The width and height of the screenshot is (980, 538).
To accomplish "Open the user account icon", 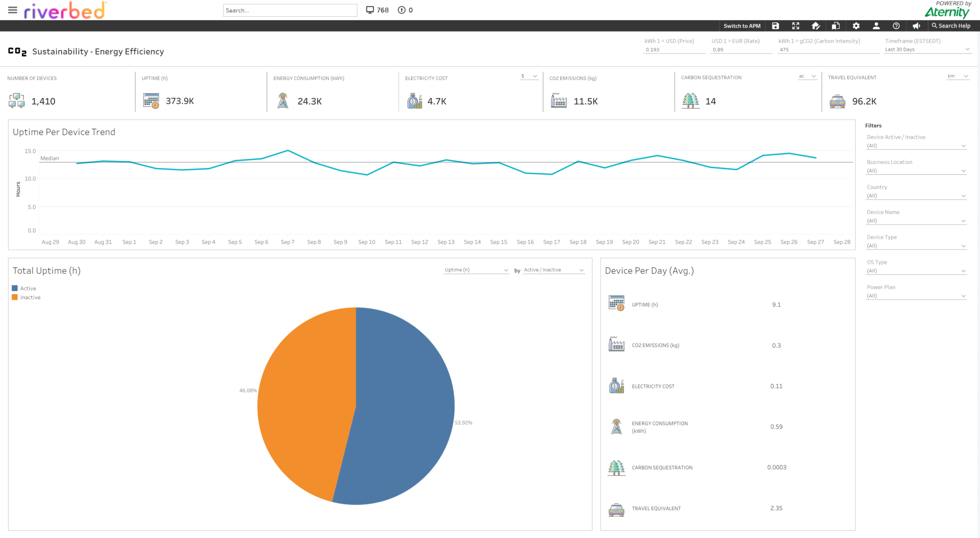I will (876, 26).
